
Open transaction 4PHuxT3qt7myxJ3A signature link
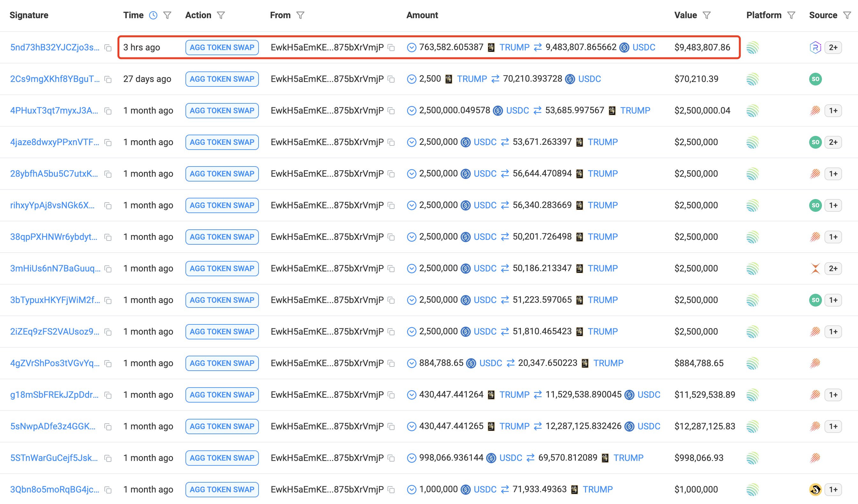pyautogui.click(x=54, y=111)
